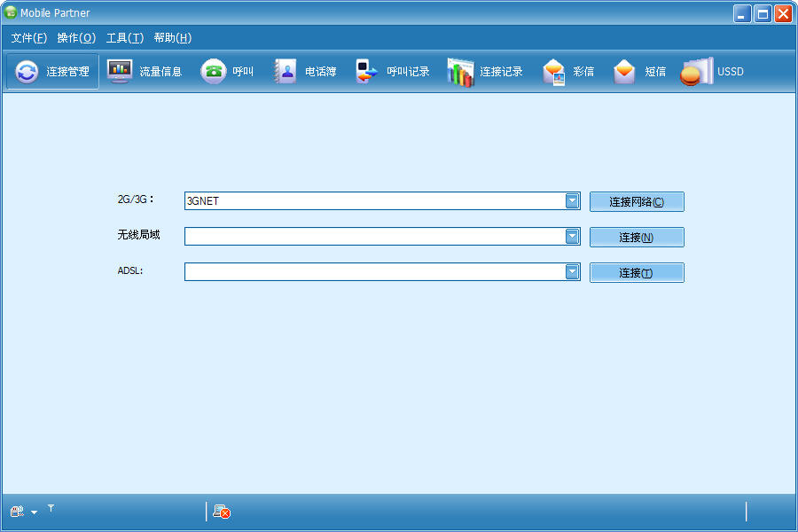798x532 pixels.
Task: Open the 连接记录 connection log icon
Action: point(460,72)
